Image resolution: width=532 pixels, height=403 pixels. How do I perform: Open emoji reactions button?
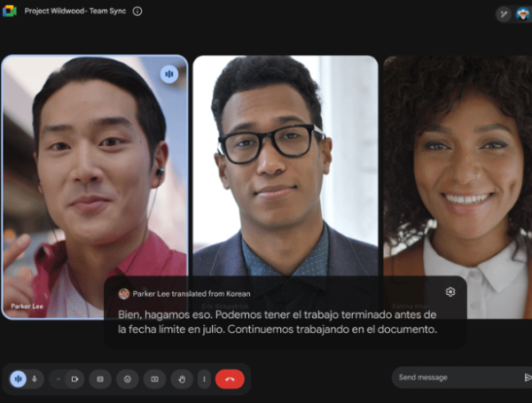[x=127, y=379]
